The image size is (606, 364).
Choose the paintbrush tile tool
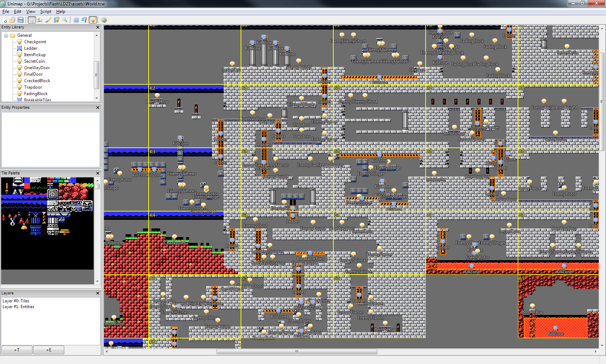pos(48,20)
